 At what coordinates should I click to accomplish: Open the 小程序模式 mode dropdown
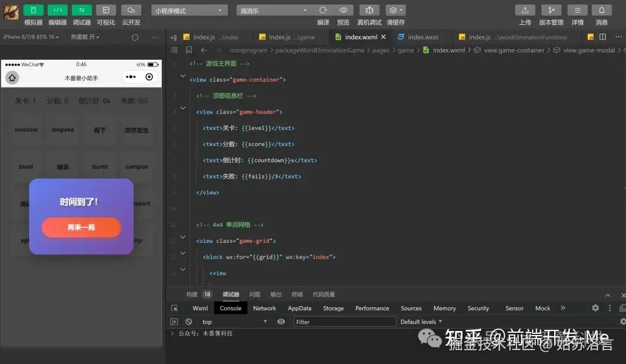[x=189, y=10]
